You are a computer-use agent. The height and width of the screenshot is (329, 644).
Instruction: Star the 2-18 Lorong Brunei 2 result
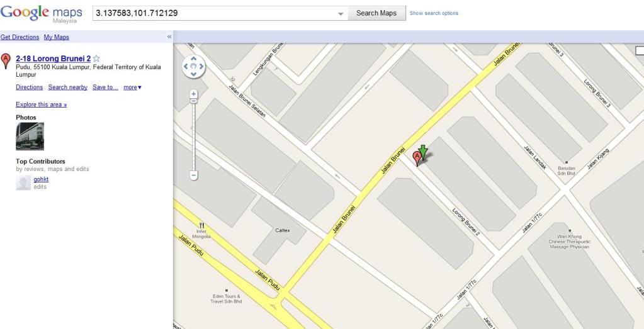point(96,59)
